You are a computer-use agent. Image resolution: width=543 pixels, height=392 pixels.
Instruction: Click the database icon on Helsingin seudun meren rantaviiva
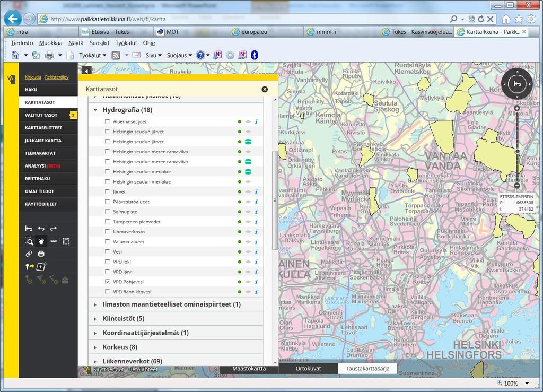click(248, 161)
